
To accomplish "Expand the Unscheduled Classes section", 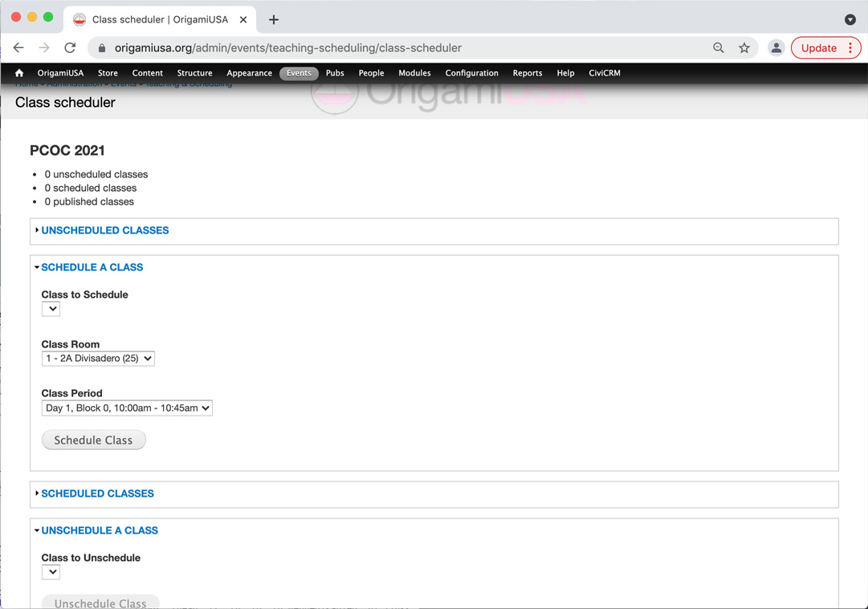I will click(x=104, y=230).
